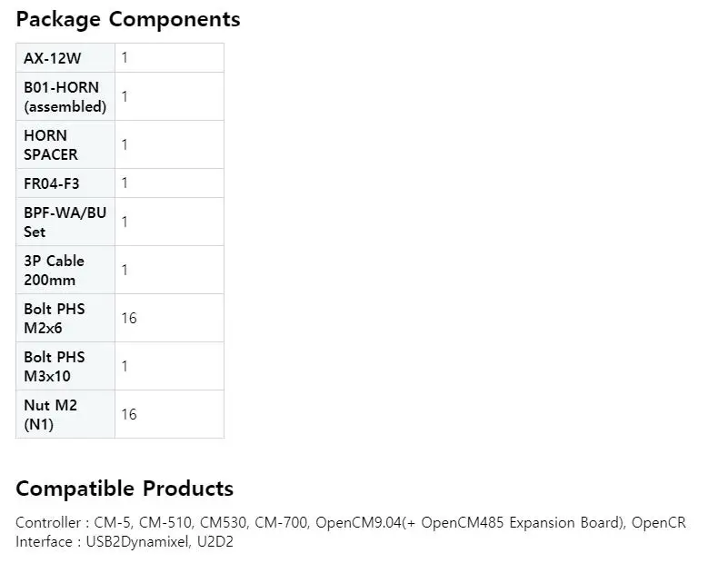Click the USB2Dynamixel interface text

pyautogui.click(x=137, y=542)
